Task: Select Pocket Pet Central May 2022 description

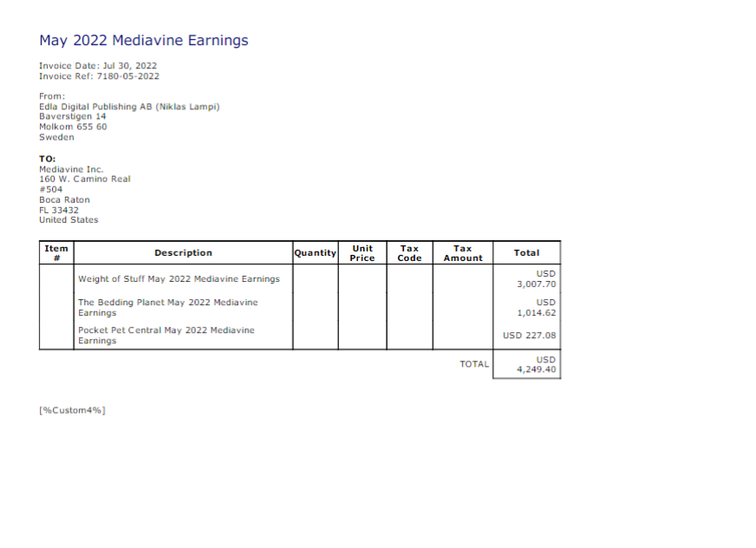Action: point(166,336)
